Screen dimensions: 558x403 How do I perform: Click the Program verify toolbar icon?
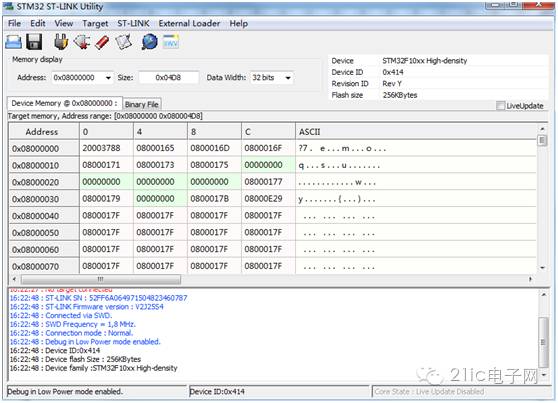tap(123, 42)
